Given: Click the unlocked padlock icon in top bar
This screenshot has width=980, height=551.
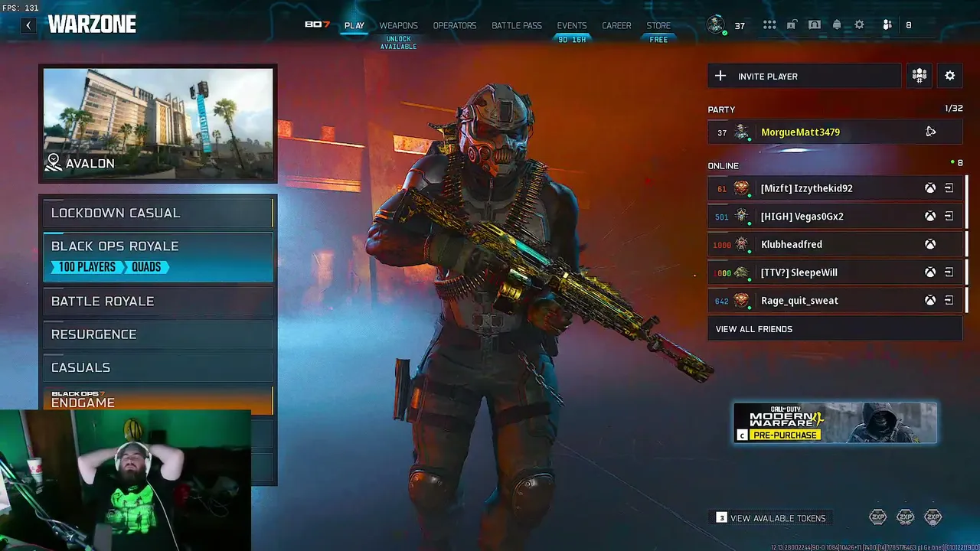Looking at the screenshot, I should [x=792, y=25].
